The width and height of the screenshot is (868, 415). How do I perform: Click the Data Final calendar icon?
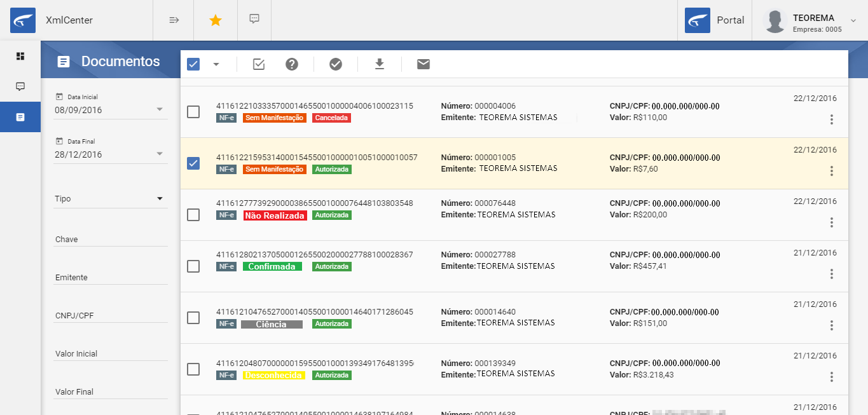tap(59, 141)
